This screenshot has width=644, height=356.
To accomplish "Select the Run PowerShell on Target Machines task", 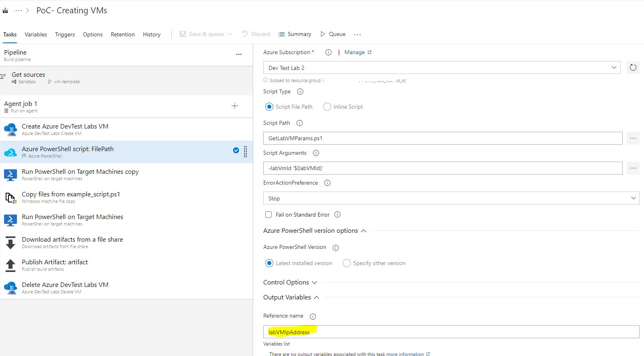I will [x=126, y=220].
